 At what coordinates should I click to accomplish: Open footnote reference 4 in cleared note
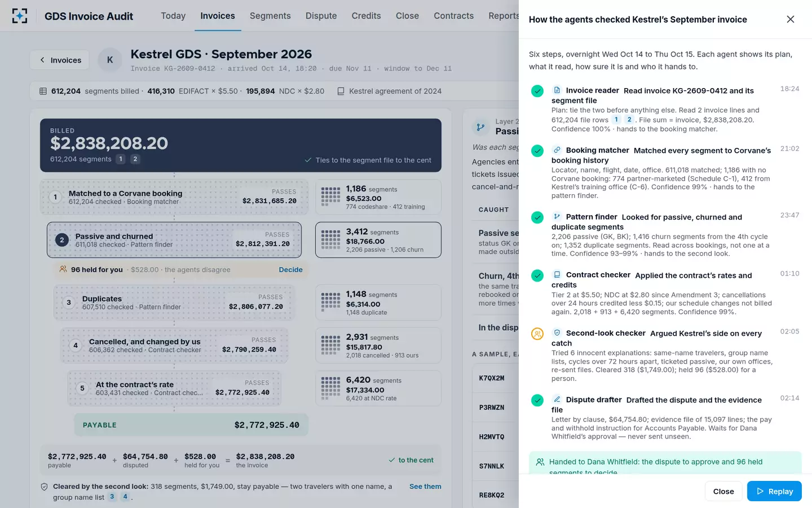[125, 497]
